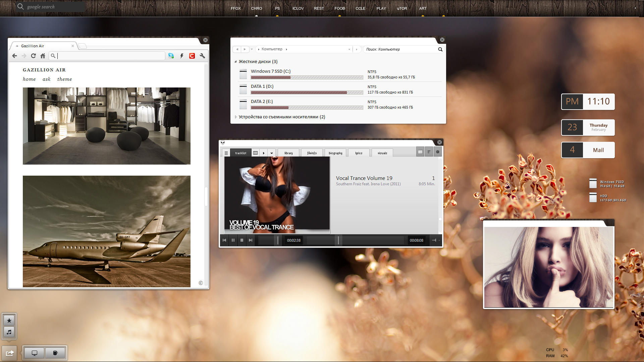Switch to the fileinfo tab

312,153
